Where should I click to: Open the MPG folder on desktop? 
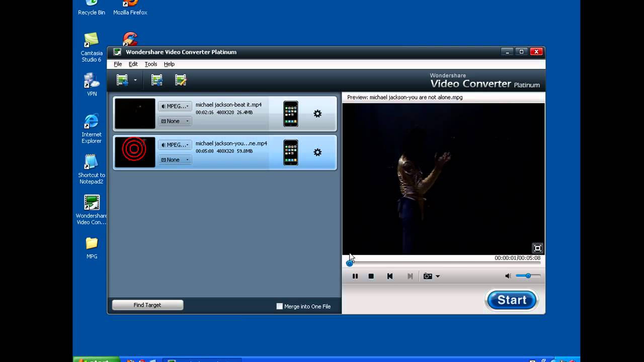(92, 248)
